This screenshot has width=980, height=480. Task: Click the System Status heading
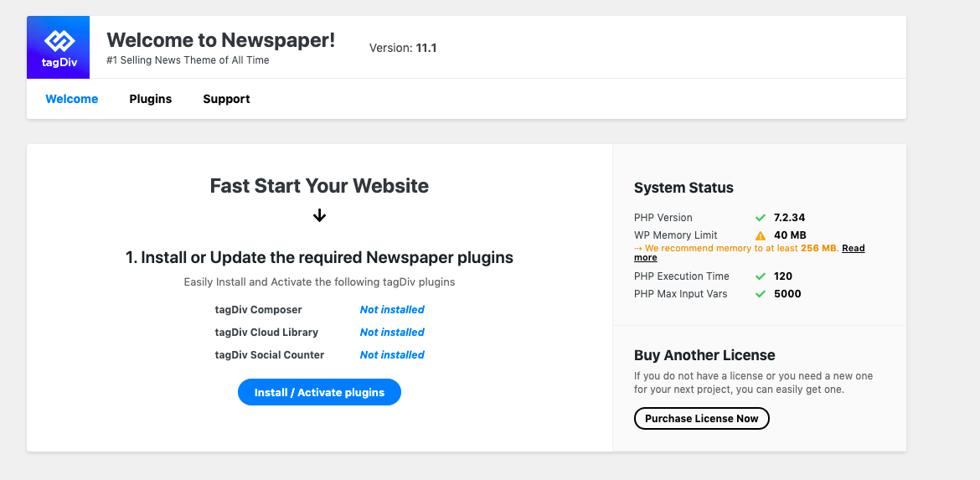pos(683,188)
